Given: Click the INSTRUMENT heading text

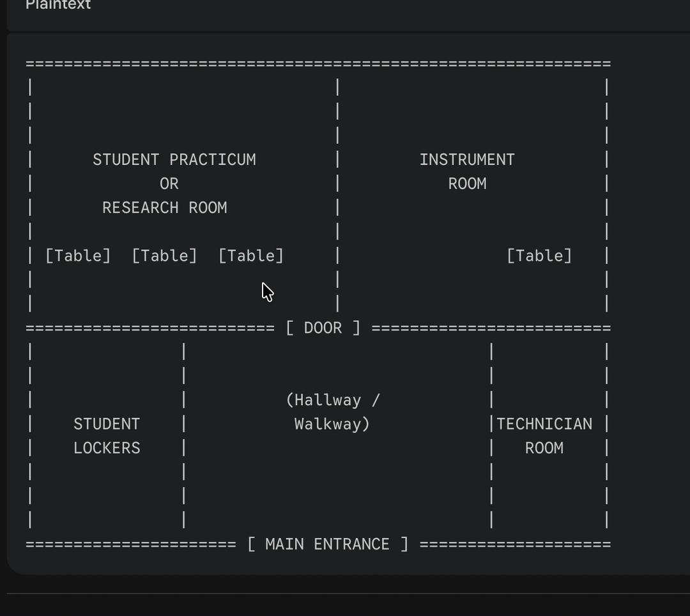Looking at the screenshot, I should point(466,160).
